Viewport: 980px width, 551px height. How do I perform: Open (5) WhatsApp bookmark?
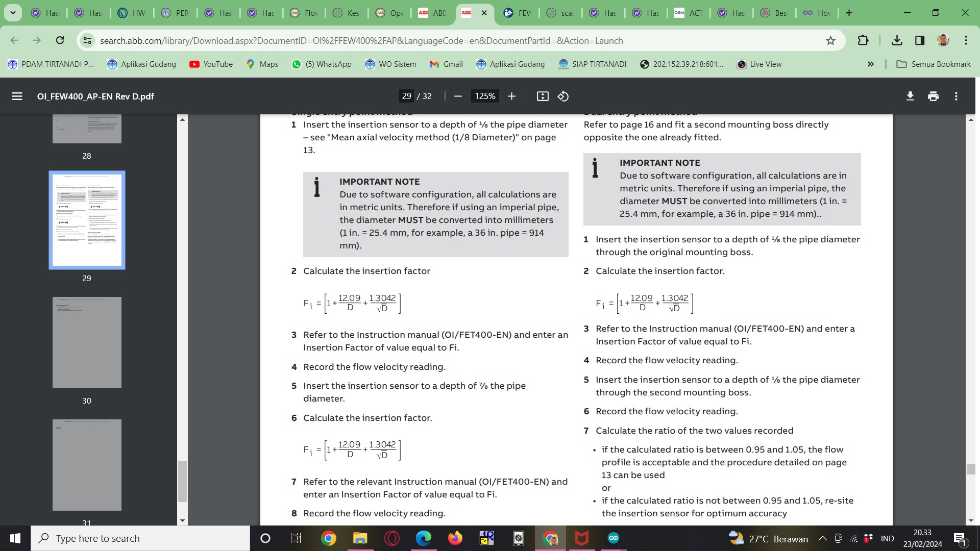click(x=322, y=64)
